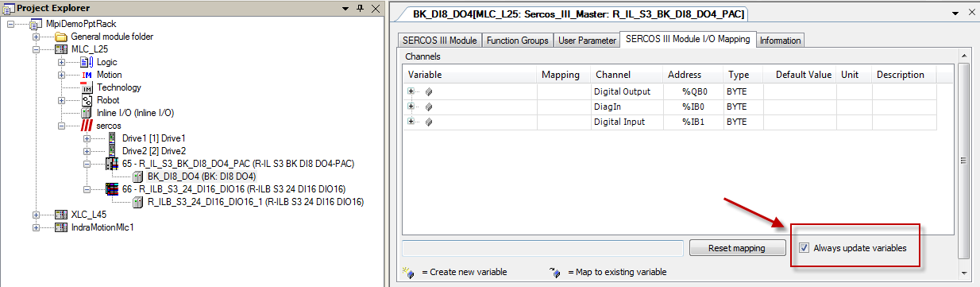
Task: Click the Motion icon in tree
Action: tap(87, 75)
